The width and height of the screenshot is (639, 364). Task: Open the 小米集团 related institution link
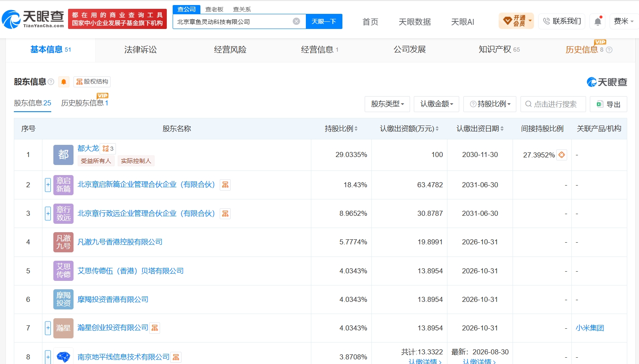[590, 328]
